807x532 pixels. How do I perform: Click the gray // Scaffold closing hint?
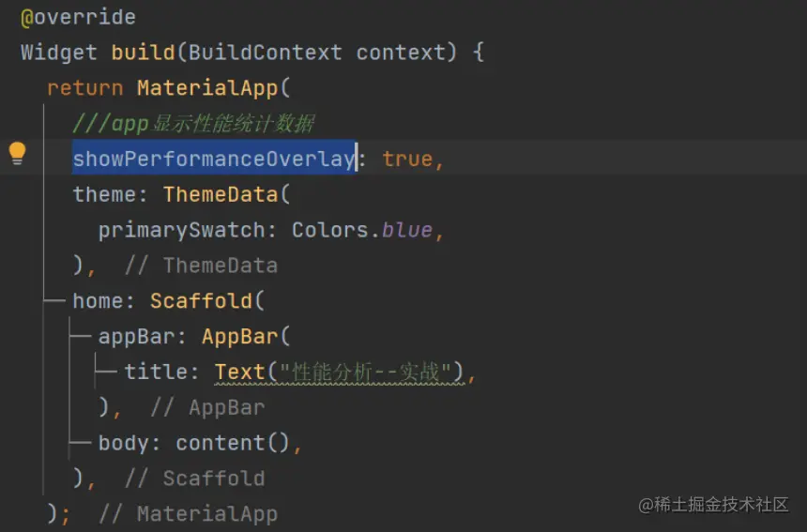[194, 479]
